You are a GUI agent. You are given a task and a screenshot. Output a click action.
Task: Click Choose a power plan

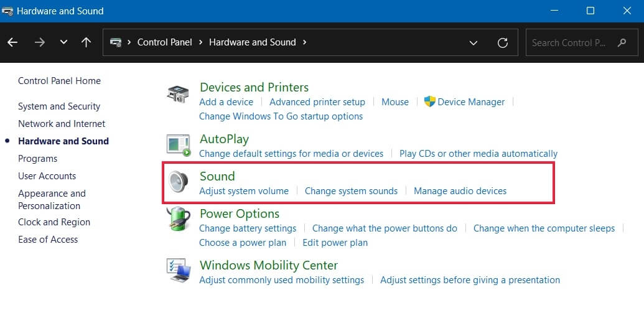tap(243, 243)
